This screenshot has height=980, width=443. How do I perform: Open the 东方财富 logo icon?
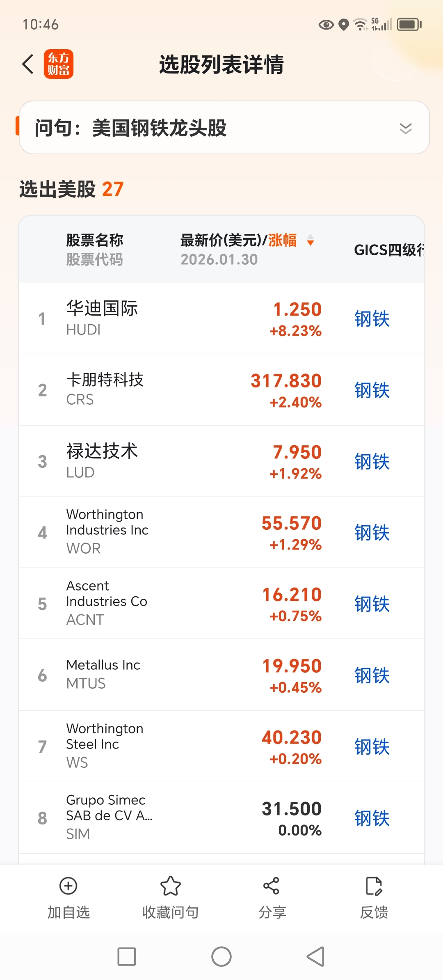59,64
